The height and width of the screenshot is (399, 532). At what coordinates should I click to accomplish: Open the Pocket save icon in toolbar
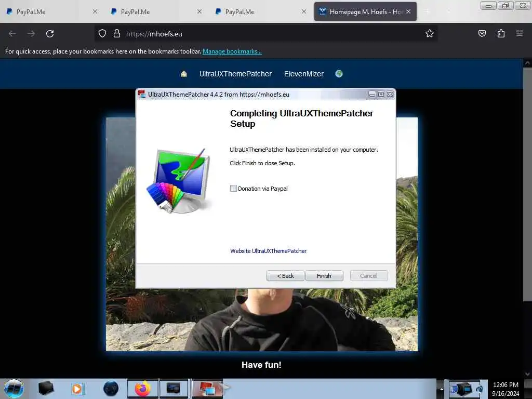tap(482, 33)
